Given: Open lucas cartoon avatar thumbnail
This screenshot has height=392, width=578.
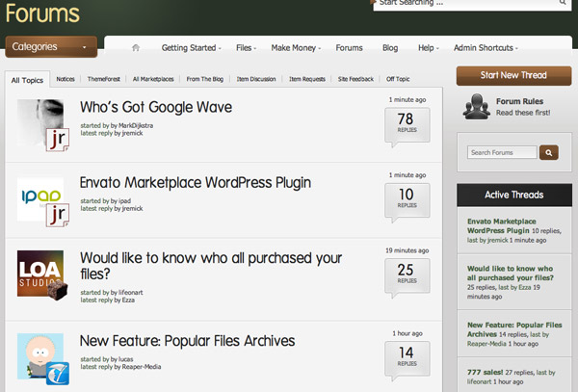Looking at the screenshot, I should click(x=40, y=356).
